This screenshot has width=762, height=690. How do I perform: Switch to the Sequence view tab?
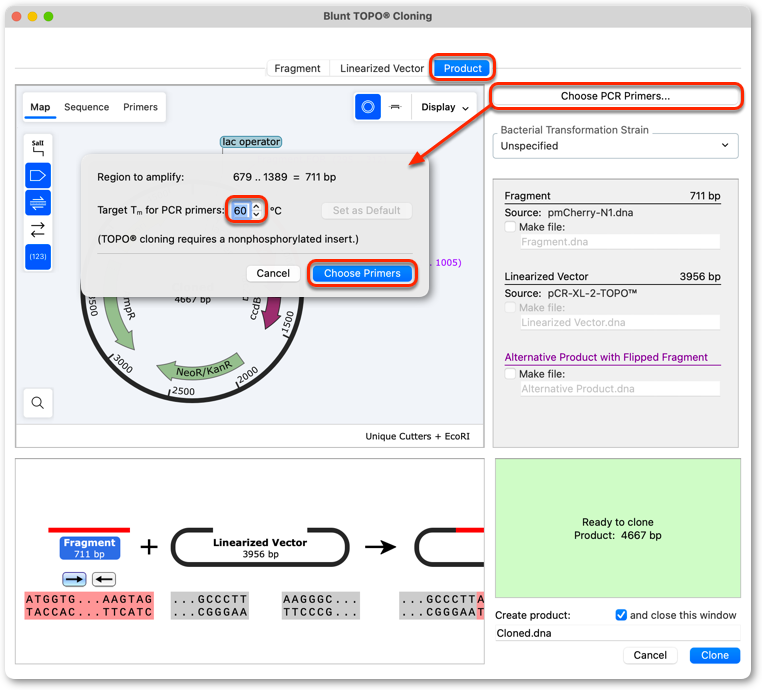pos(87,107)
